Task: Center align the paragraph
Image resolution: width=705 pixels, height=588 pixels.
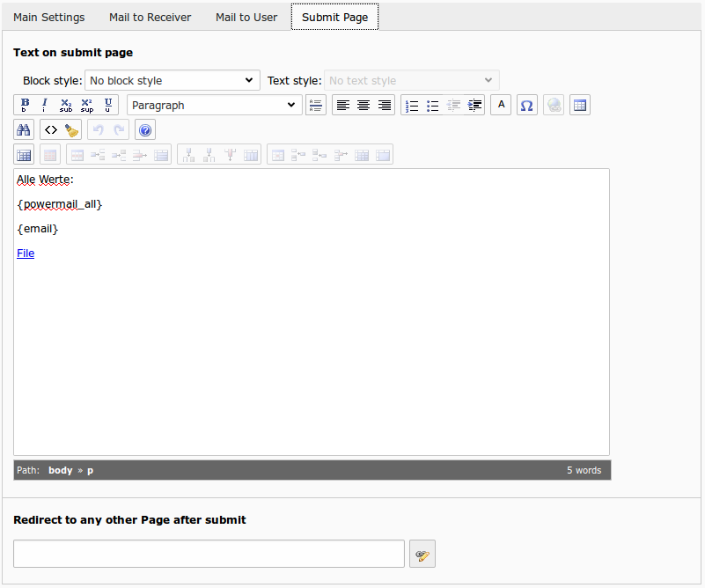Action: [x=364, y=106]
